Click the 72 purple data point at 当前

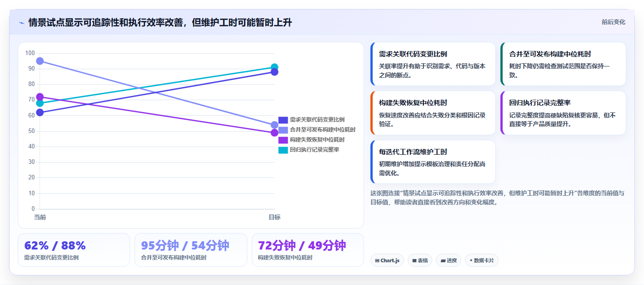click(40, 97)
